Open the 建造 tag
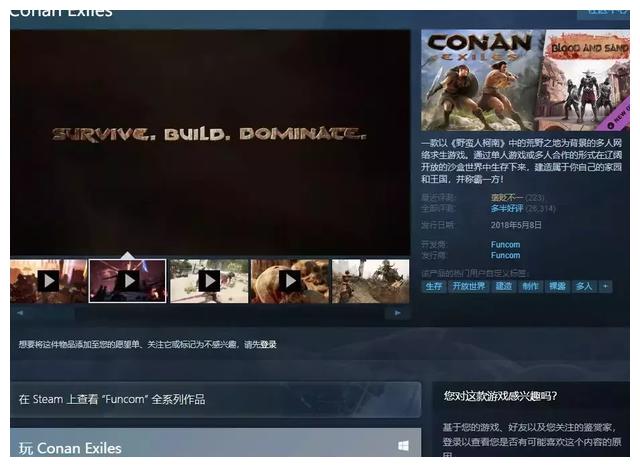 (x=503, y=286)
